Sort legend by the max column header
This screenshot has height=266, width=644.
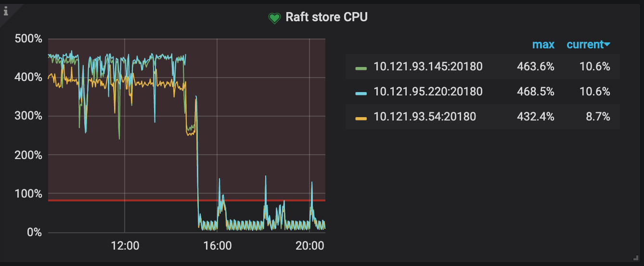click(x=543, y=45)
